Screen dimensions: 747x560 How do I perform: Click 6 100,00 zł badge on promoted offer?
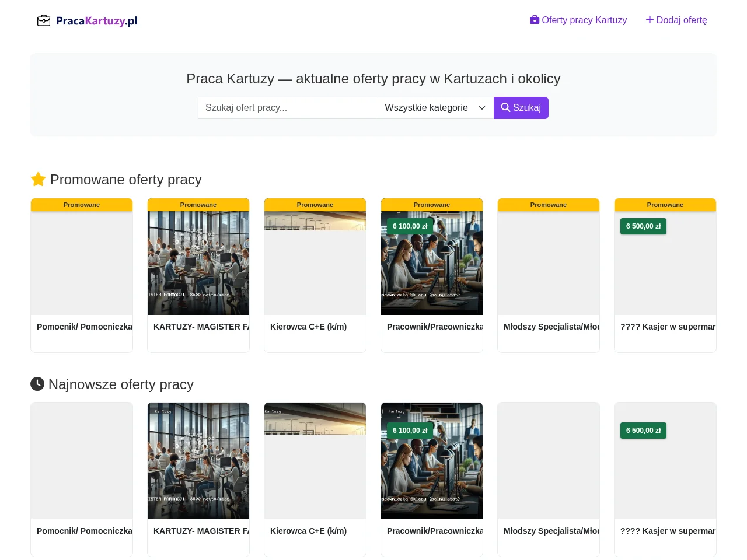tap(410, 226)
